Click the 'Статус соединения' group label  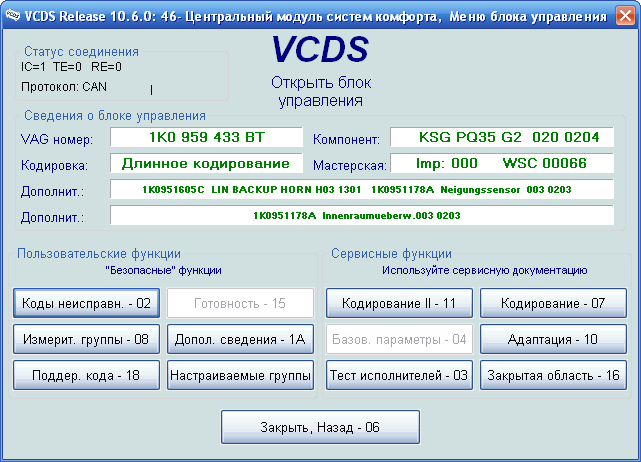tap(81, 52)
